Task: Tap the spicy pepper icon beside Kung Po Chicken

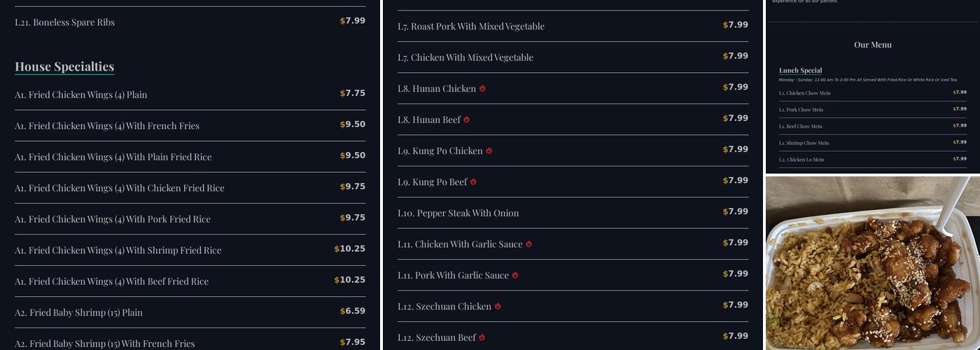Action: [x=489, y=150]
